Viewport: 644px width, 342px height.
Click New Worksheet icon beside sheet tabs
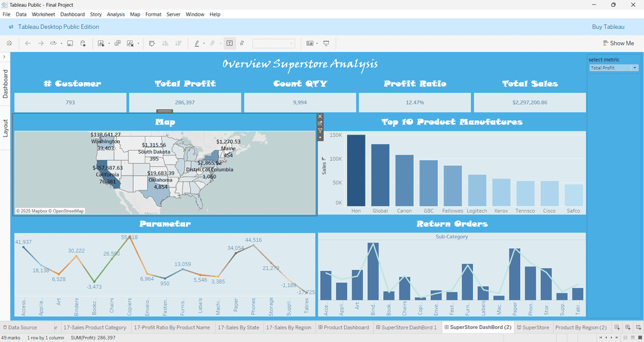click(x=617, y=327)
